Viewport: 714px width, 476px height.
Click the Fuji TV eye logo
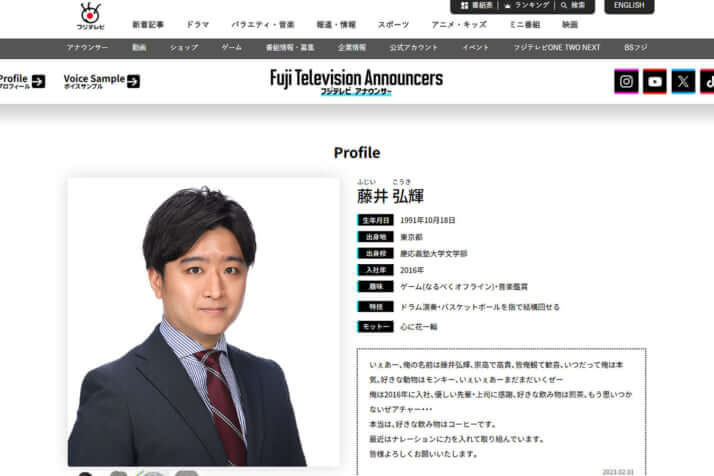[90, 15]
